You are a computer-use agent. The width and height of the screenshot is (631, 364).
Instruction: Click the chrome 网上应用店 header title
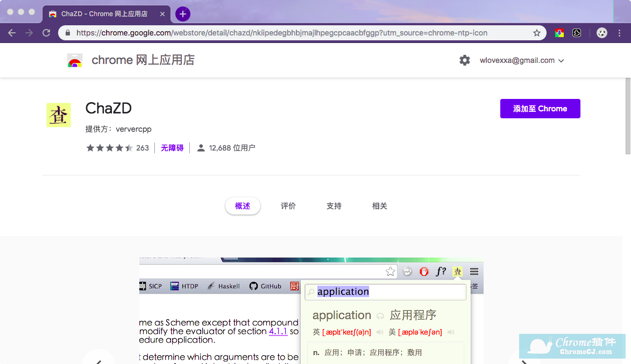point(143,60)
